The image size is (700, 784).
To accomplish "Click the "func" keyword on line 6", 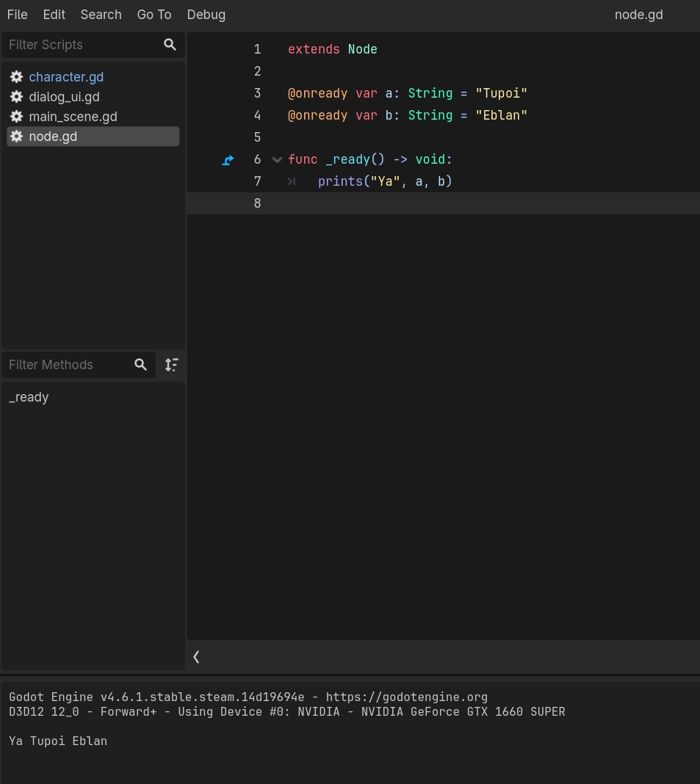I will pos(303,159).
